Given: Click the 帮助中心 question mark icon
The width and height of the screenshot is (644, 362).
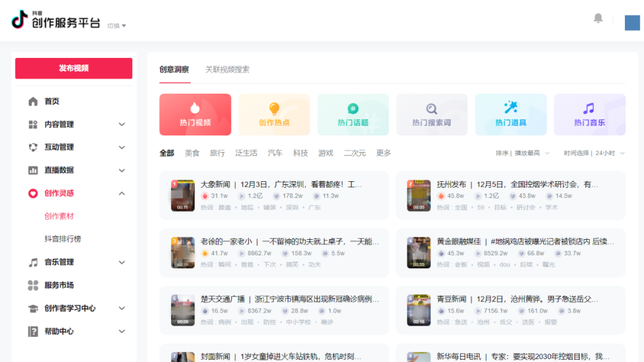Looking at the screenshot, I should tap(33, 331).
